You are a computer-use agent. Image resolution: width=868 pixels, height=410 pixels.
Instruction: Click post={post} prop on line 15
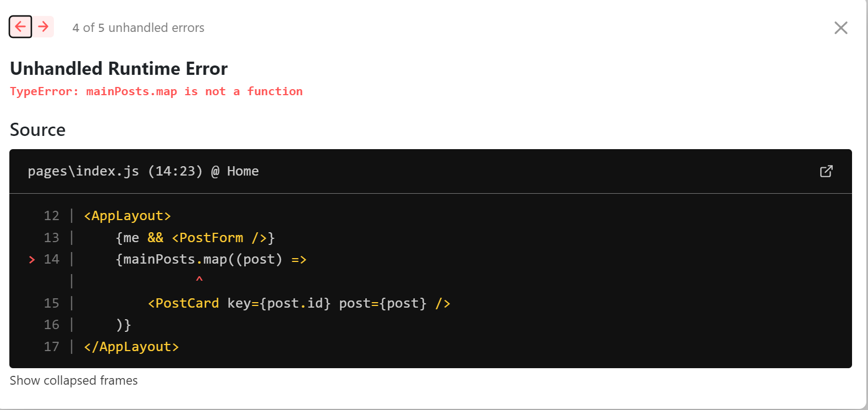pos(382,303)
